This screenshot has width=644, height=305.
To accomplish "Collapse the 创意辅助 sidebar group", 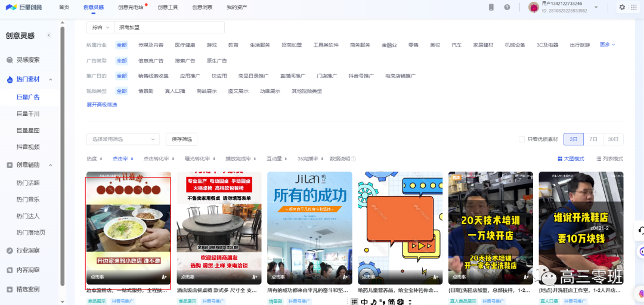I will [x=51, y=165].
